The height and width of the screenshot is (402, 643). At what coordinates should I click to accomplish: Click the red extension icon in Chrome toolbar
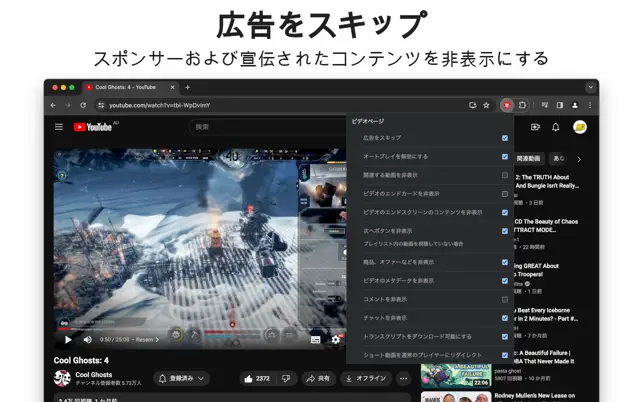pyautogui.click(x=507, y=105)
